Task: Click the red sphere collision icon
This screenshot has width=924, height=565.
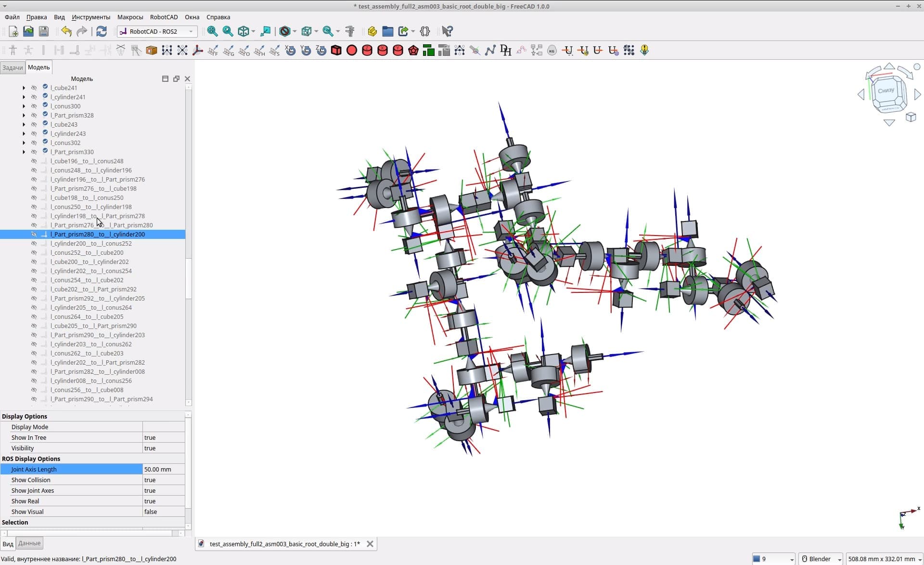Action: pyautogui.click(x=352, y=50)
